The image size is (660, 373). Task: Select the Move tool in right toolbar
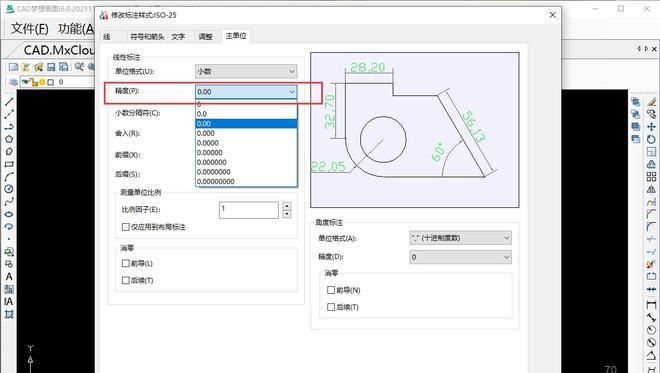(x=652, y=126)
